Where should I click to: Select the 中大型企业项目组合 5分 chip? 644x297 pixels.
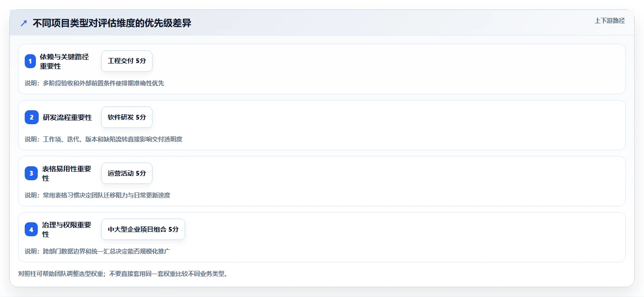coord(143,229)
